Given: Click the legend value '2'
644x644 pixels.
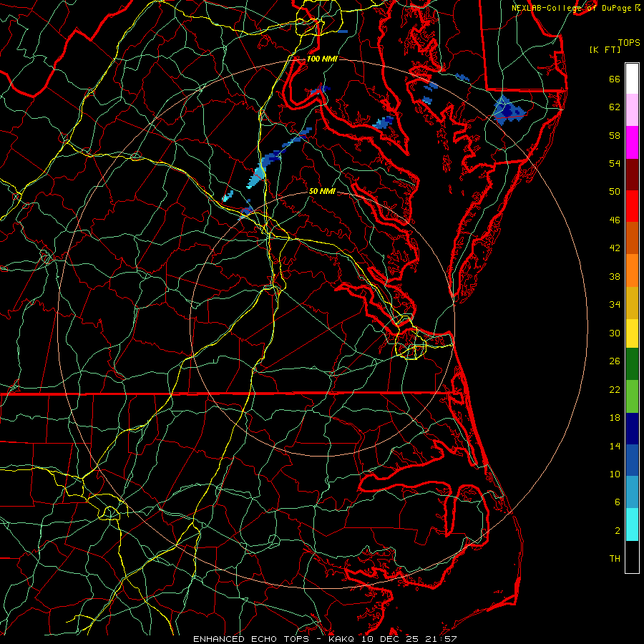Looking at the screenshot, I should click(x=618, y=531).
